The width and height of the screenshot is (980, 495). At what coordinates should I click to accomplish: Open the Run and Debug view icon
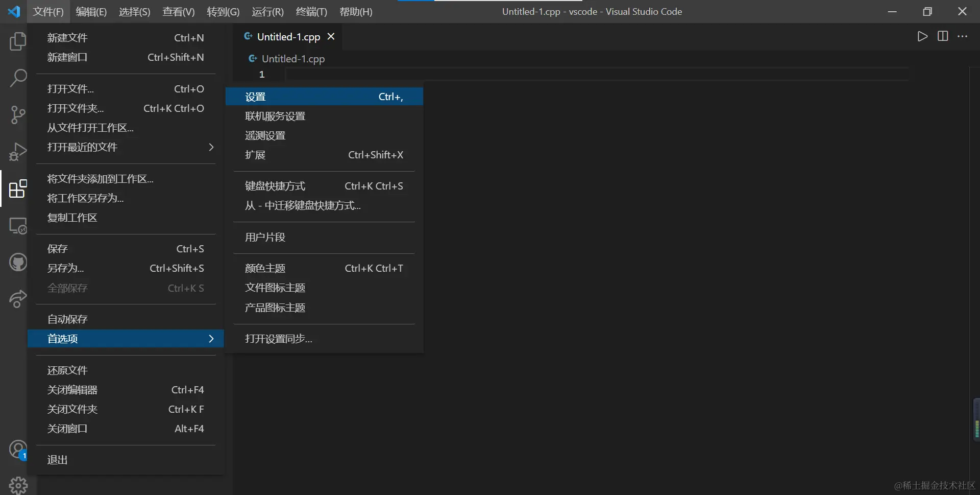[x=18, y=152]
